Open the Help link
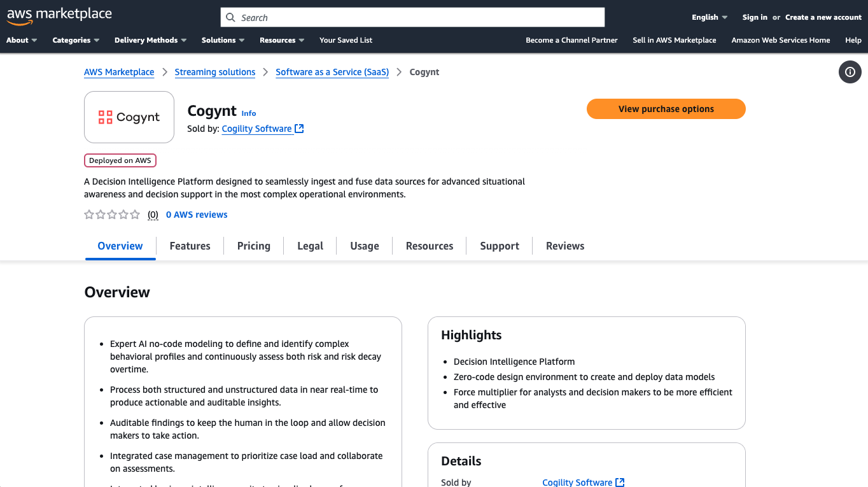The width and height of the screenshot is (868, 487). pos(853,40)
